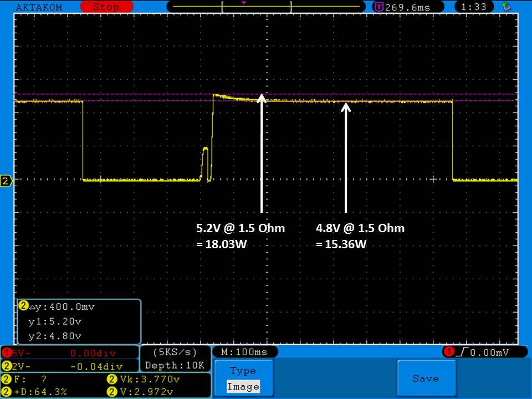The height and width of the screenshot is (399, 532).
Task: Select the red channel 1 trigger source badge
Action: point(447,352)
